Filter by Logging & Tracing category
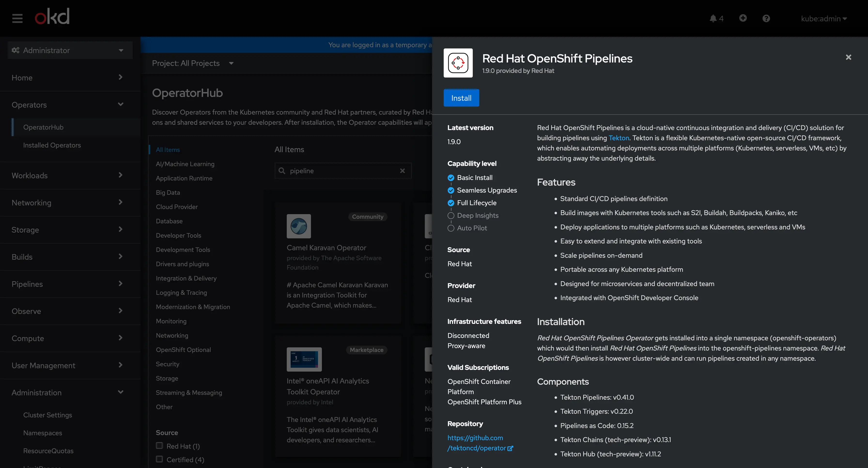The width and height of the screenshot is (868, 468). [181, 292]
